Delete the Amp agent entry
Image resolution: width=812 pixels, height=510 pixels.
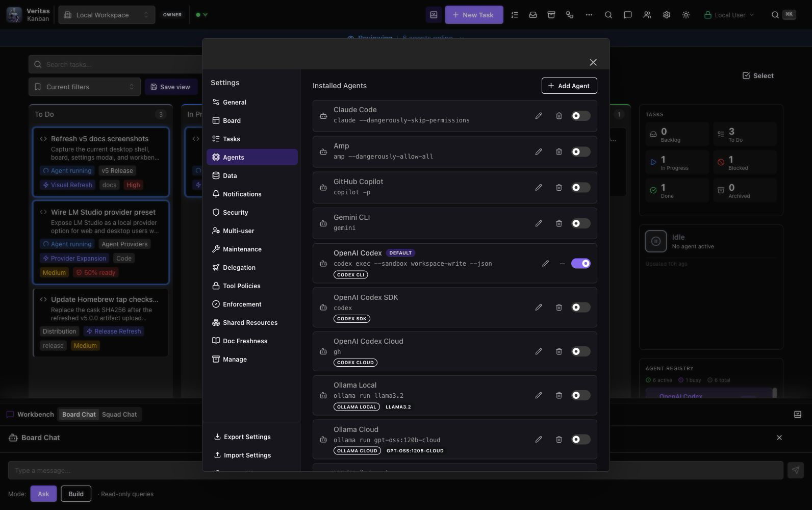[559, 151]
